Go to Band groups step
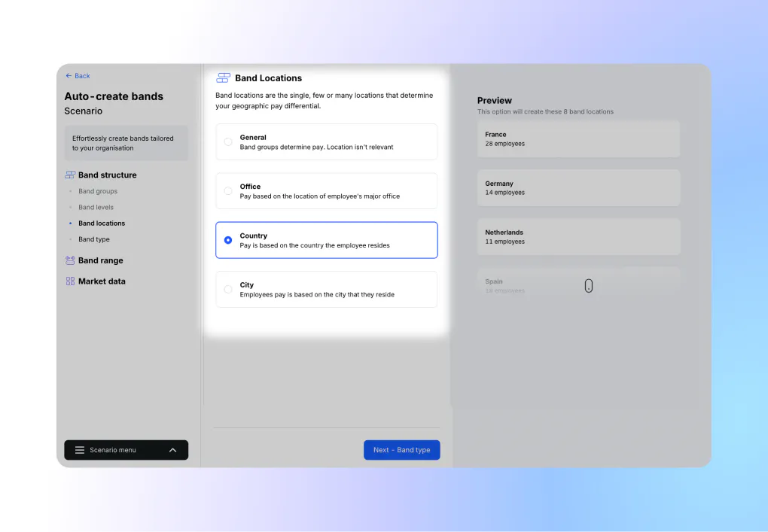Image resolution: width=768 pixels, height=532 pixels. coord(98,192)
